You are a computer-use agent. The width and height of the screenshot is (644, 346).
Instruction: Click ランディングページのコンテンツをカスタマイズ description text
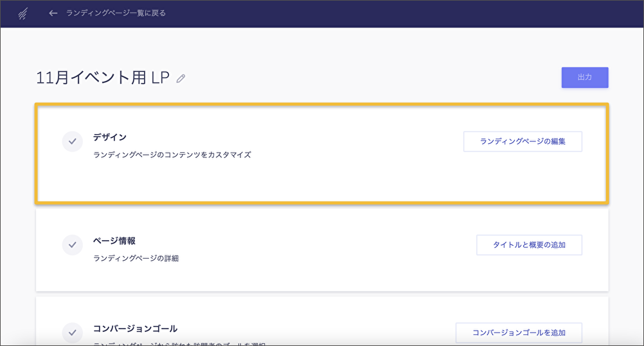point(172,155)
